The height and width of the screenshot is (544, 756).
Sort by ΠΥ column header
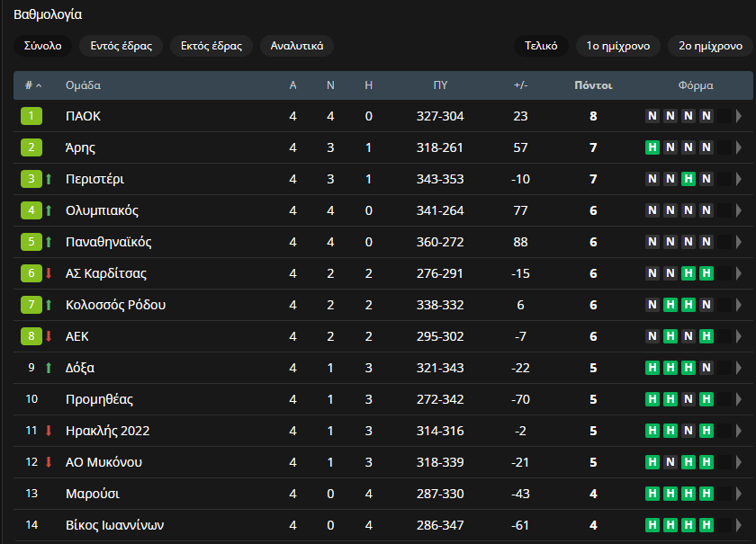(440, 85)
